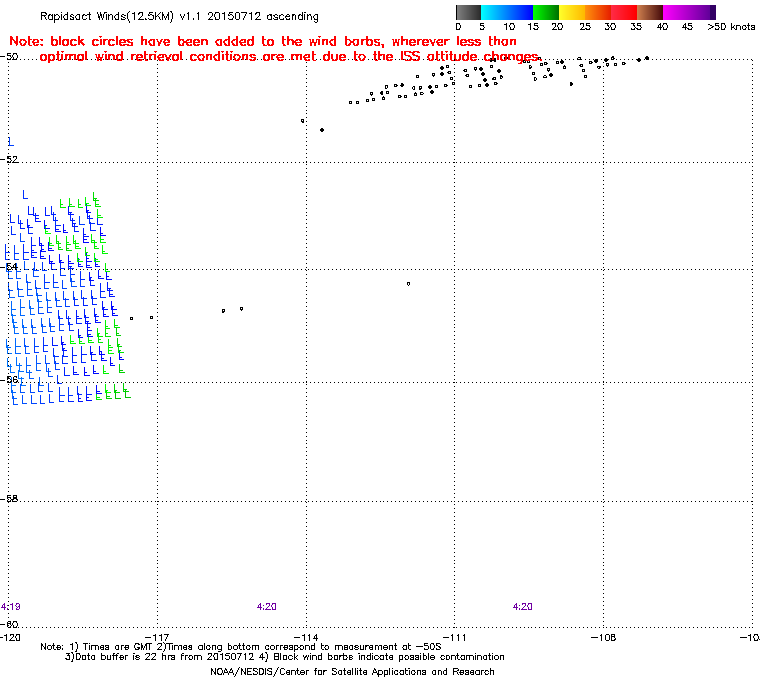Click the '-108' longitude axis label
Screen dimensions: 760x688
click(x=603, y=638)
